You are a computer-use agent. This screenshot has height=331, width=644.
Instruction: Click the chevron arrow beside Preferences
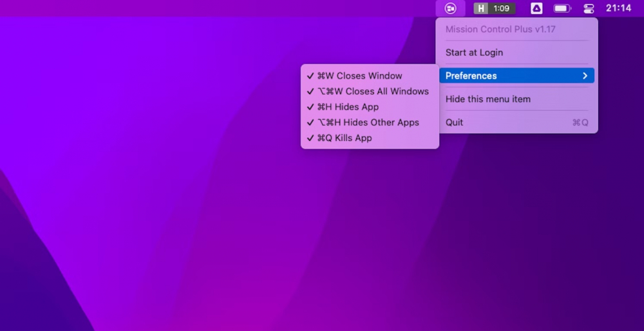(x=585, y=76)
